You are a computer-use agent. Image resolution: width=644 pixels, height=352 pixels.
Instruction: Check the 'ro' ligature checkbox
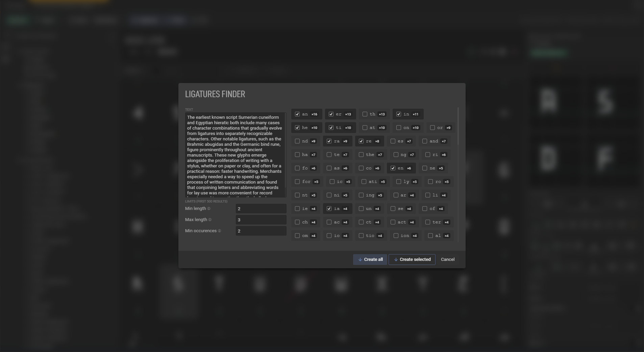pos(430,182)
